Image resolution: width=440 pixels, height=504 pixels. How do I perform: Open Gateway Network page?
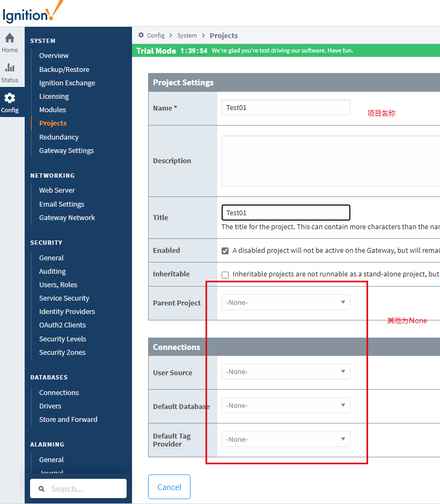coord(67,217)
